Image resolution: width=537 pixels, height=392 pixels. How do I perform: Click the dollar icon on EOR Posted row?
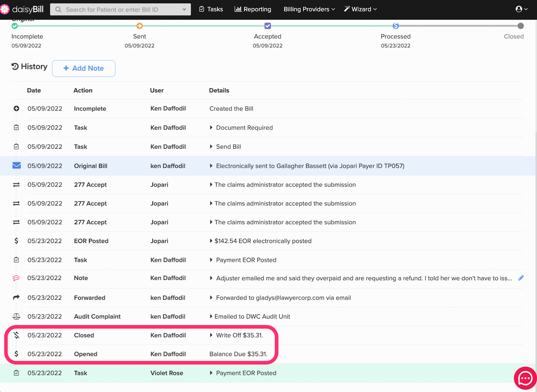tap(16, 241)
